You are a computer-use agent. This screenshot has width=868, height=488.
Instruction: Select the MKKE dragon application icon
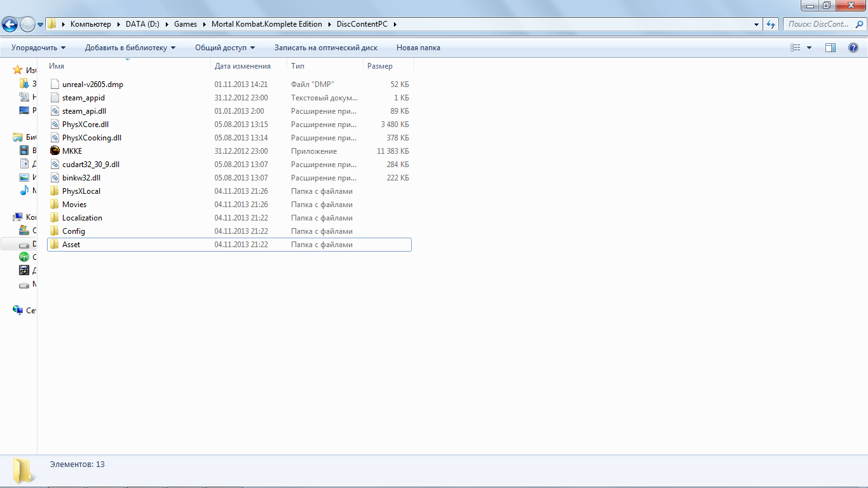coord(55,151)
